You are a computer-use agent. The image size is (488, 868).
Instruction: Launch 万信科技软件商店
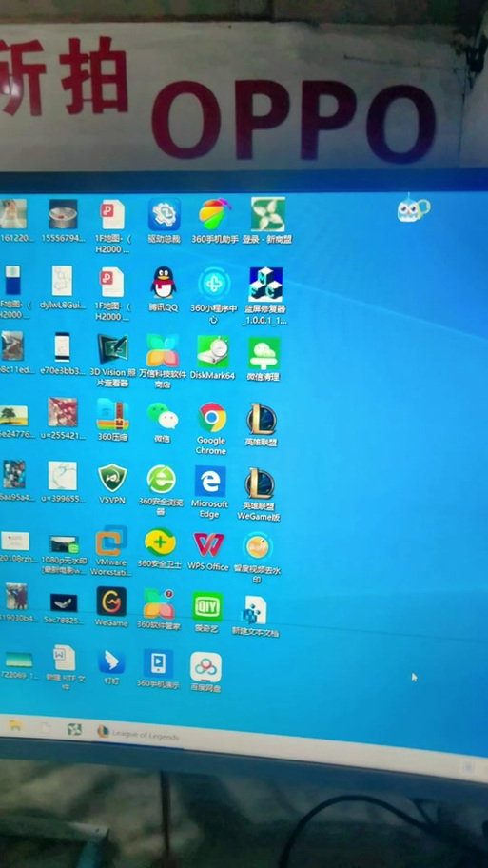(x=163, y=361)
